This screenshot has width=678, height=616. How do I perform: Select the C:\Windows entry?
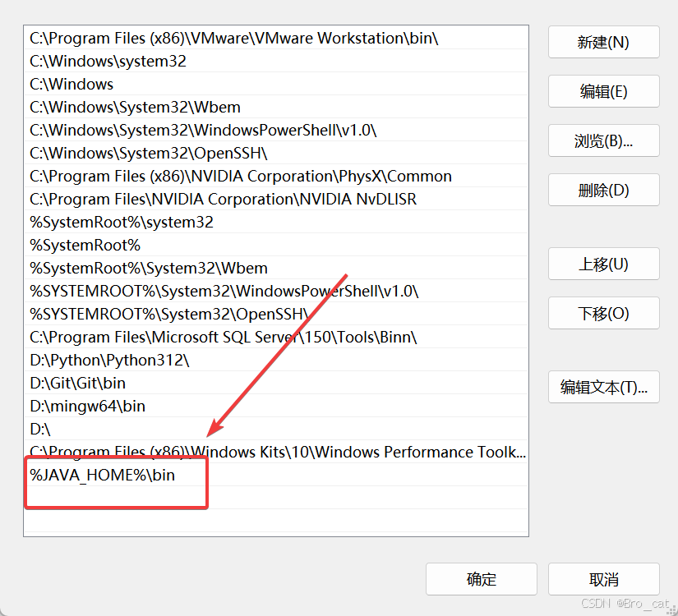pos(276,84)
